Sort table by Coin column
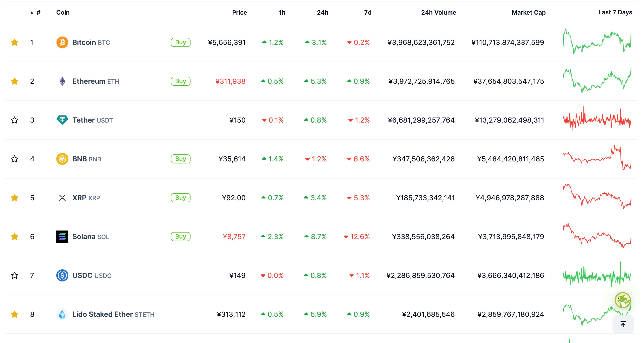This screenshot has width=644, height=343. pyautogui.click(x=63, y=12)
